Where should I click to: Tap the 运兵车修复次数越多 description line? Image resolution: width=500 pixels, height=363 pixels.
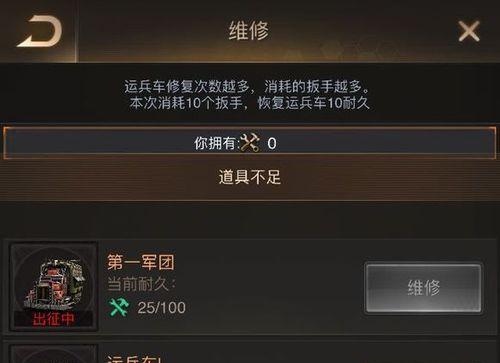(247, 87)
